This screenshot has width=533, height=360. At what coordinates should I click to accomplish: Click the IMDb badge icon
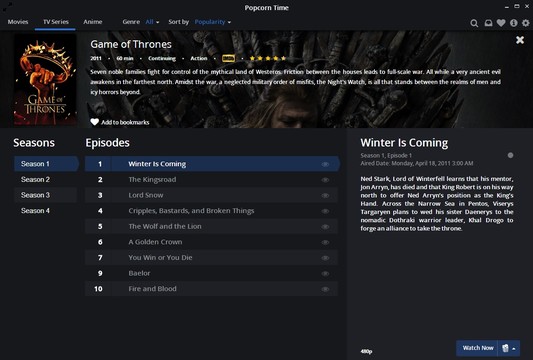228,58
